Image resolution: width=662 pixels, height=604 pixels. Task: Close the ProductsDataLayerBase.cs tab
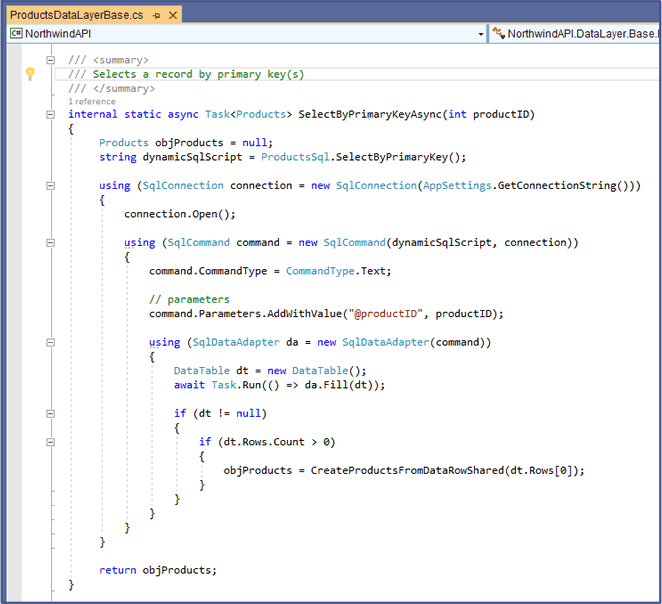coord(173,16)
